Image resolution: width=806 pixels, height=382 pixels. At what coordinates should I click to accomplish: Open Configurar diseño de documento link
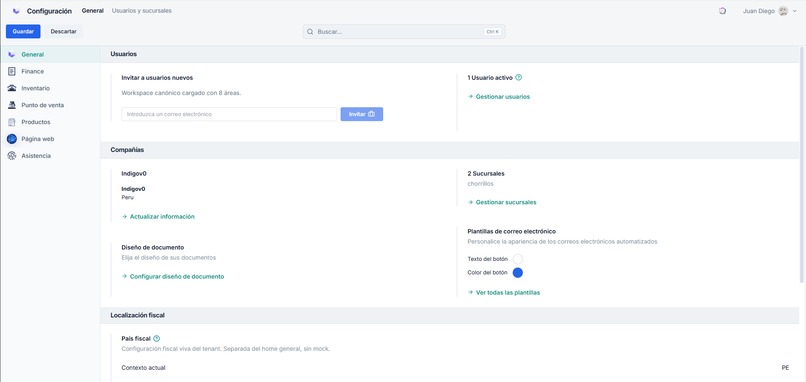tap(177, 277)
